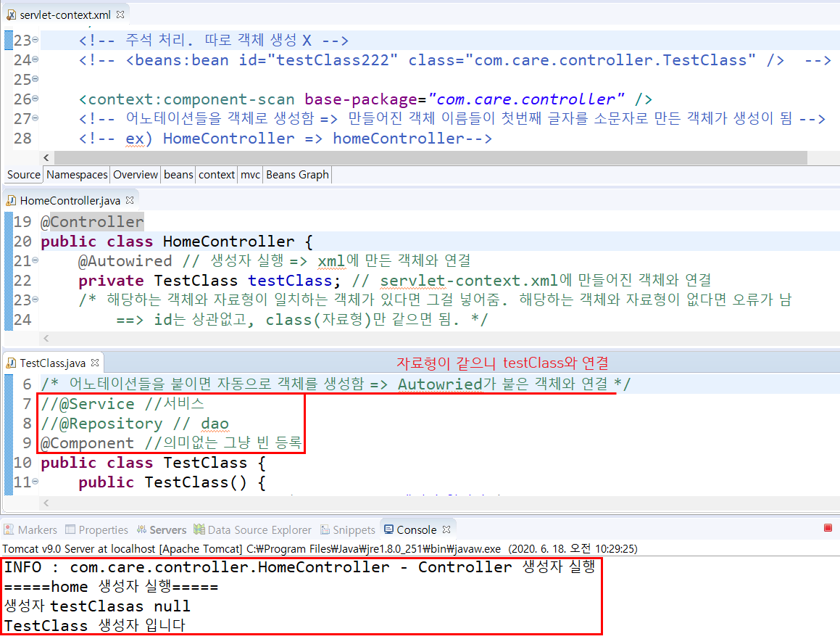Viewport: 840px width, 639px height.
Task: Open the context tab
Action: 217,175
